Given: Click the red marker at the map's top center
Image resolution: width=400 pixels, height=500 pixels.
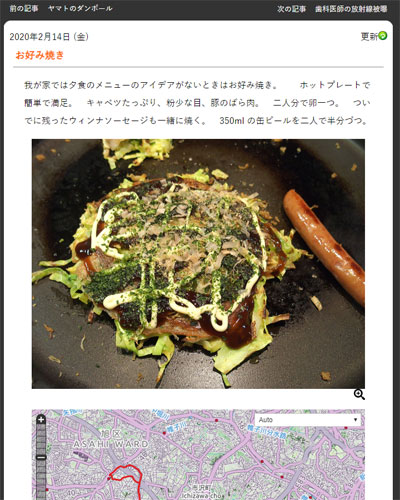Looking at the screenshot, I should click(x=216, y=421).
